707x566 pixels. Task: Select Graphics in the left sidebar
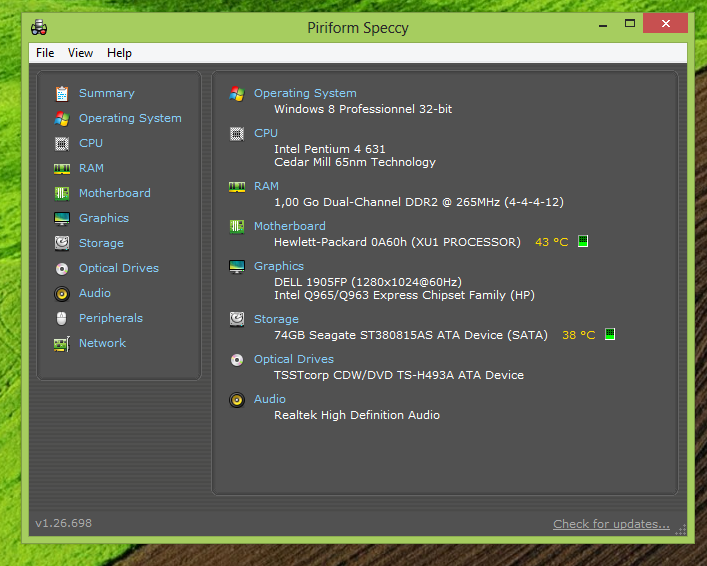[104, 218]
